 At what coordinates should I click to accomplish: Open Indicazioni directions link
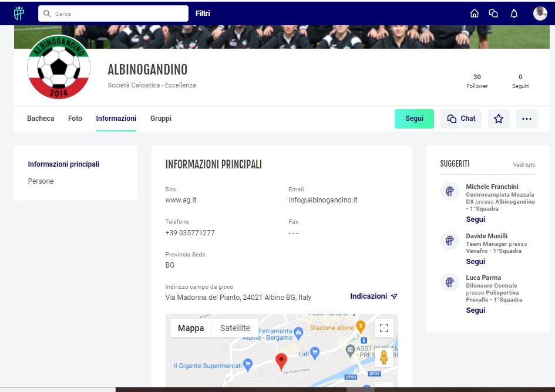point(374,296)
